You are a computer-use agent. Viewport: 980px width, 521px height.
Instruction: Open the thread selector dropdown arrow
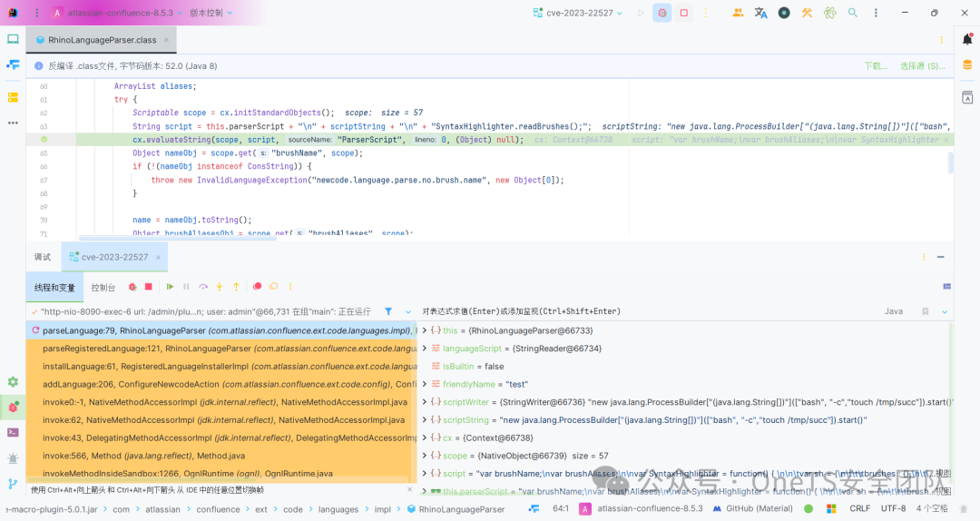[408, 311]
